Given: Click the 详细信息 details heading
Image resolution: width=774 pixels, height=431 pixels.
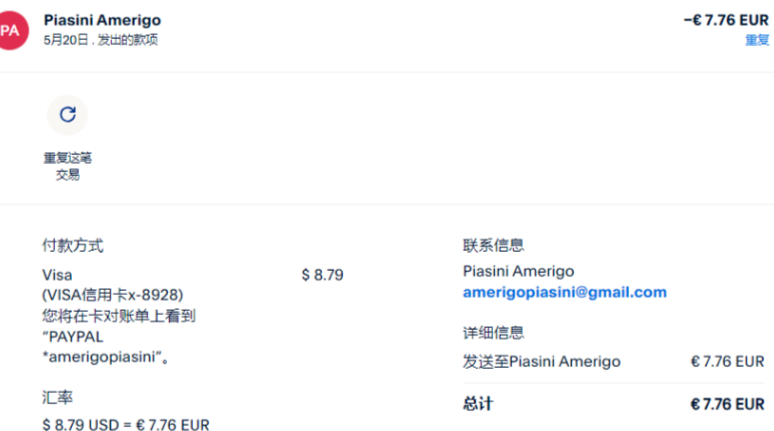Looking at the screenshot, I should [x=493, y=333].
